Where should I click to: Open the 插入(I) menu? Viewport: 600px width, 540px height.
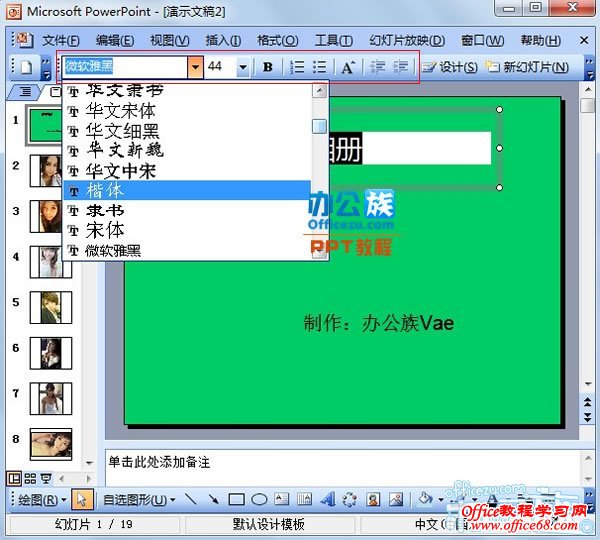click(223, 40)
